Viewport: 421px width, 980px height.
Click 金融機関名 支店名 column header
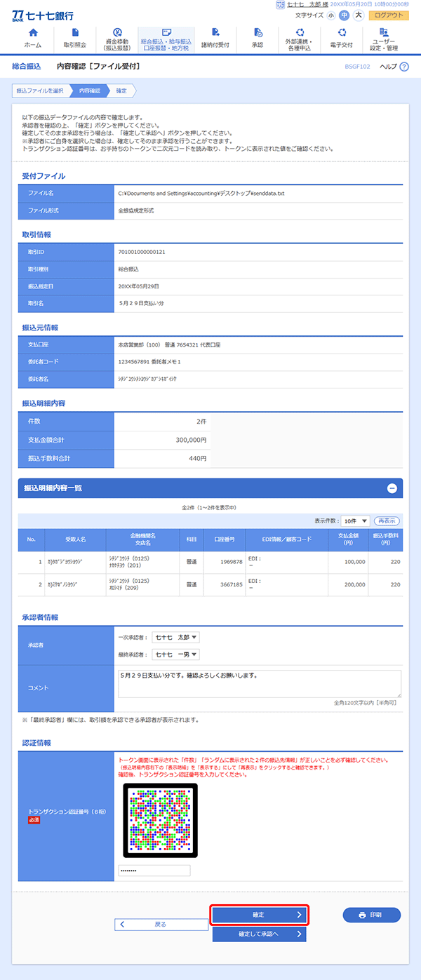click(x=142, y=539)
